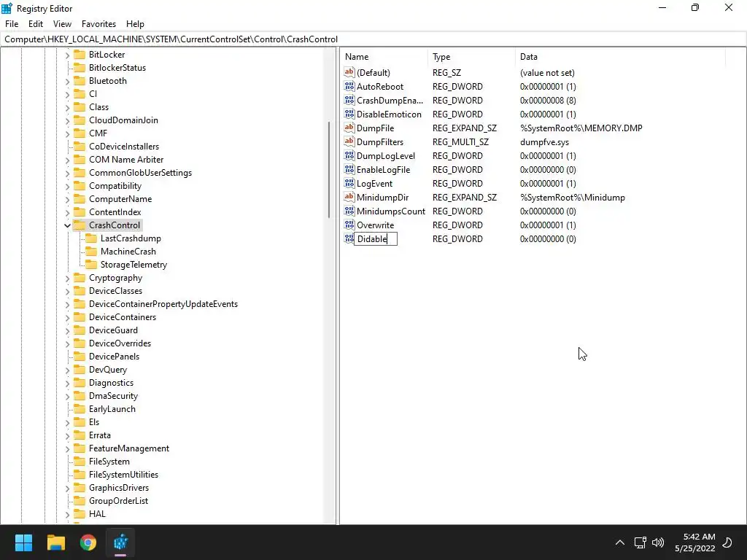
Task: Click the DumpLogLevel DWORD icon
Action: (349, 155)
